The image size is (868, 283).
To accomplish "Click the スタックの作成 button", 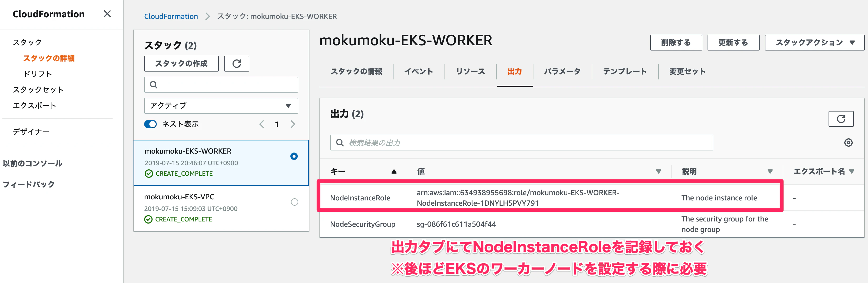I will tap(181, 64).
